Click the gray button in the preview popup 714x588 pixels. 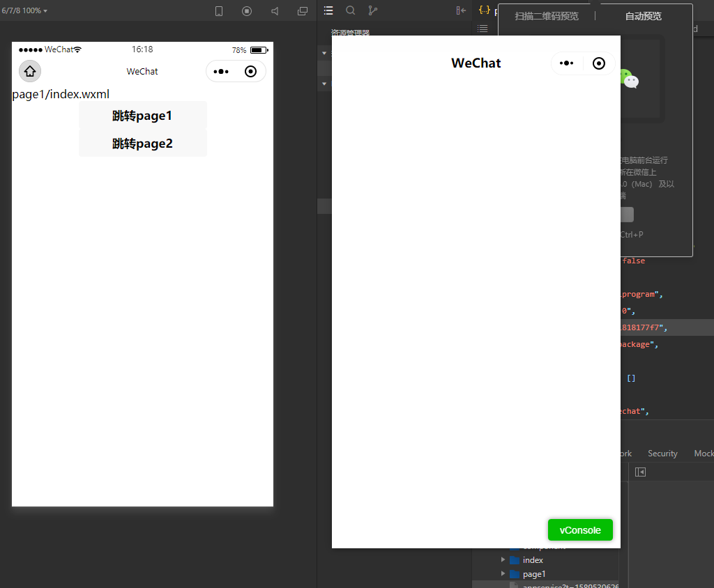pos(627,215)
